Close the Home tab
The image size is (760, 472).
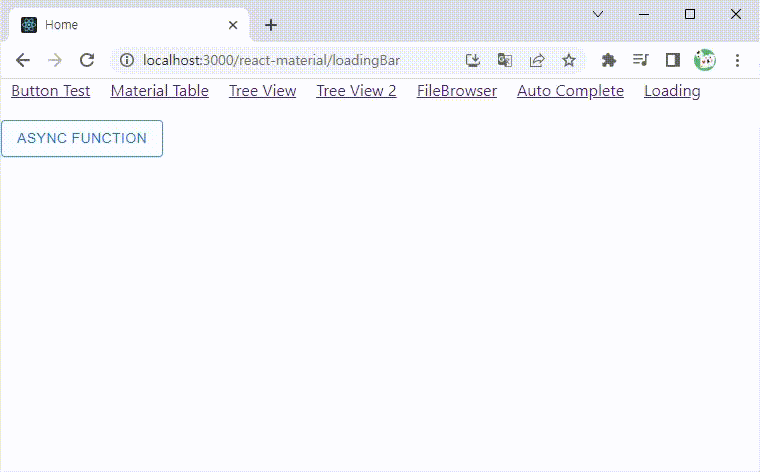tap(233, 25)
